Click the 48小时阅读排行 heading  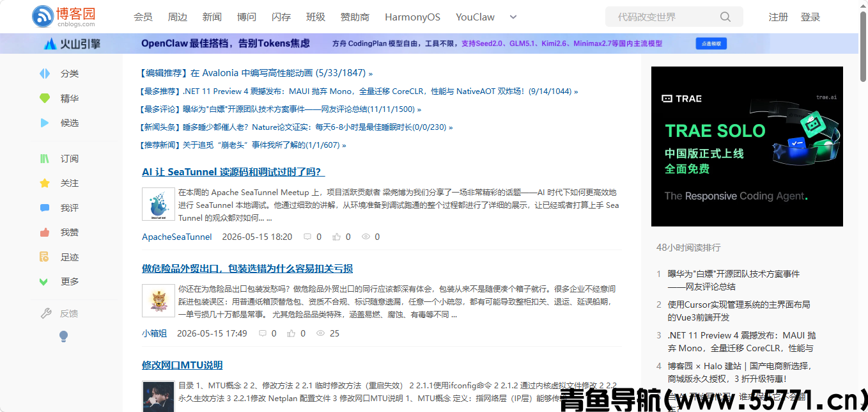pyautogui.click(x=688, y=248)
